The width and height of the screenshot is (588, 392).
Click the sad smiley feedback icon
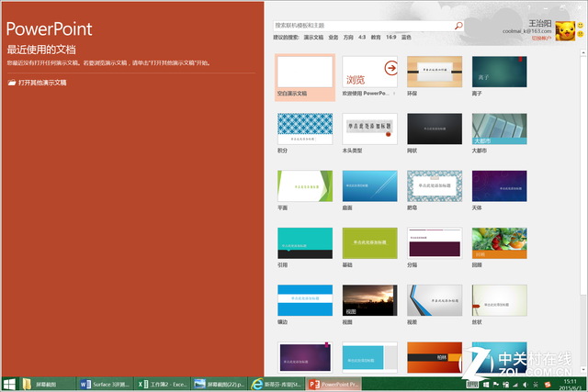click(x=580, y=34)
